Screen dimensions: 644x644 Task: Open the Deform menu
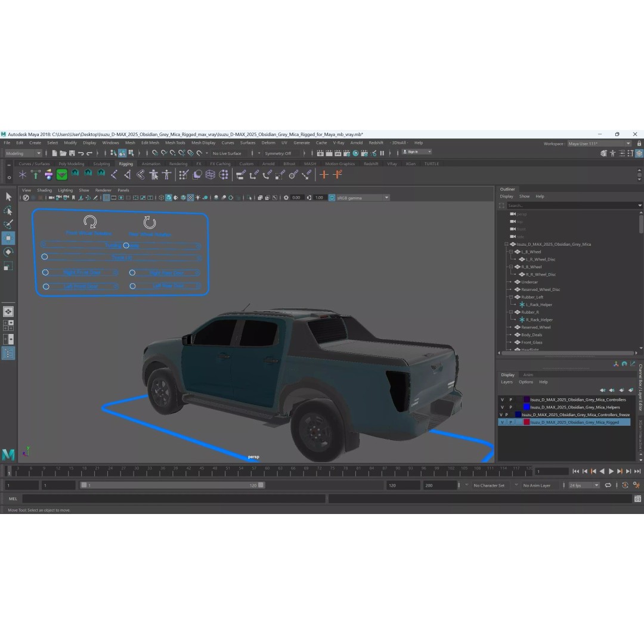coord(268,143)
